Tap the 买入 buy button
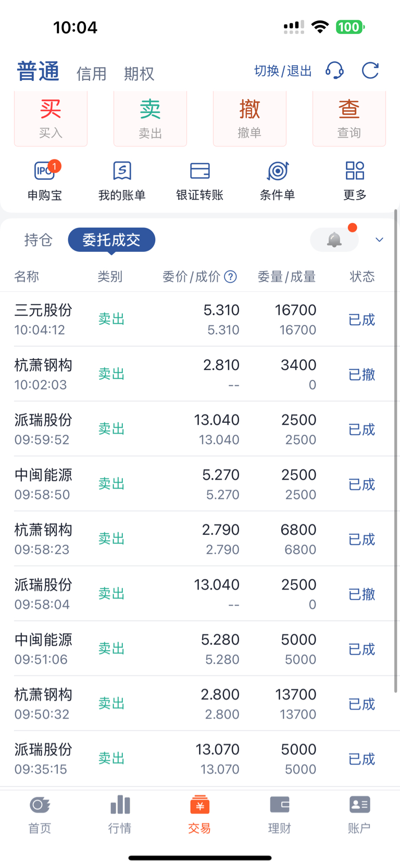The image size is (400, 868). coord(51,119)
